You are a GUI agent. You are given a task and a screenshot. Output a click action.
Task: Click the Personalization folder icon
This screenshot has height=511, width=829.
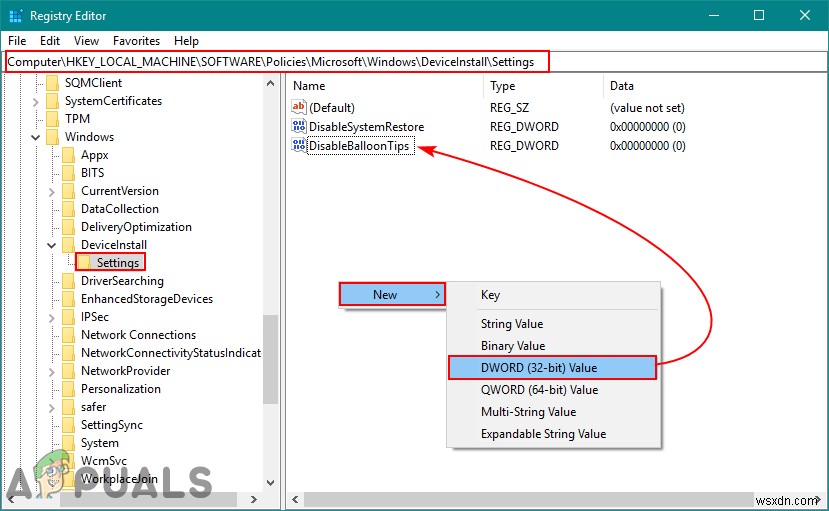68,388
